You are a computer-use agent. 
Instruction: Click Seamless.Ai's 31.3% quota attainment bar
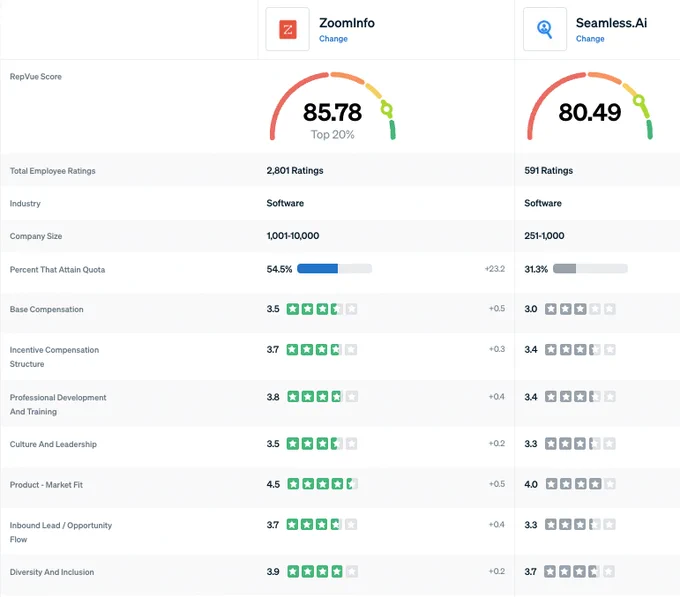[x=590, y=269]
